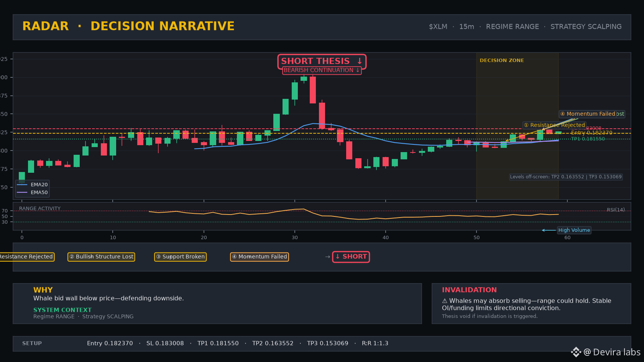Screen dimensions: 644x362
Task: Click the RADAR DECISION NARRATIVE title
Action: pos(128,26)
